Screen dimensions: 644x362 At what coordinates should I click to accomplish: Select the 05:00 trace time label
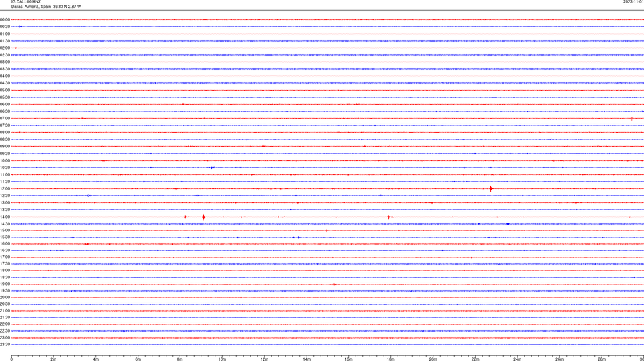[x=5, y=90]
